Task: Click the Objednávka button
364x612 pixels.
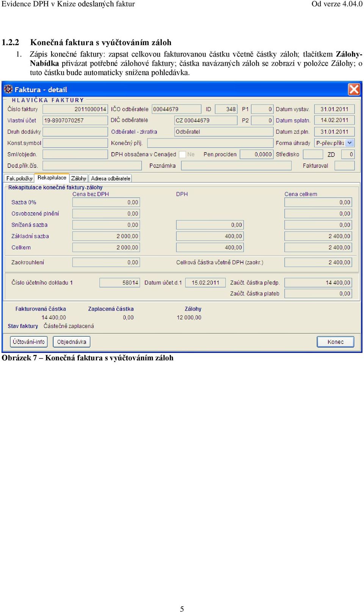Action: (72, 342)
